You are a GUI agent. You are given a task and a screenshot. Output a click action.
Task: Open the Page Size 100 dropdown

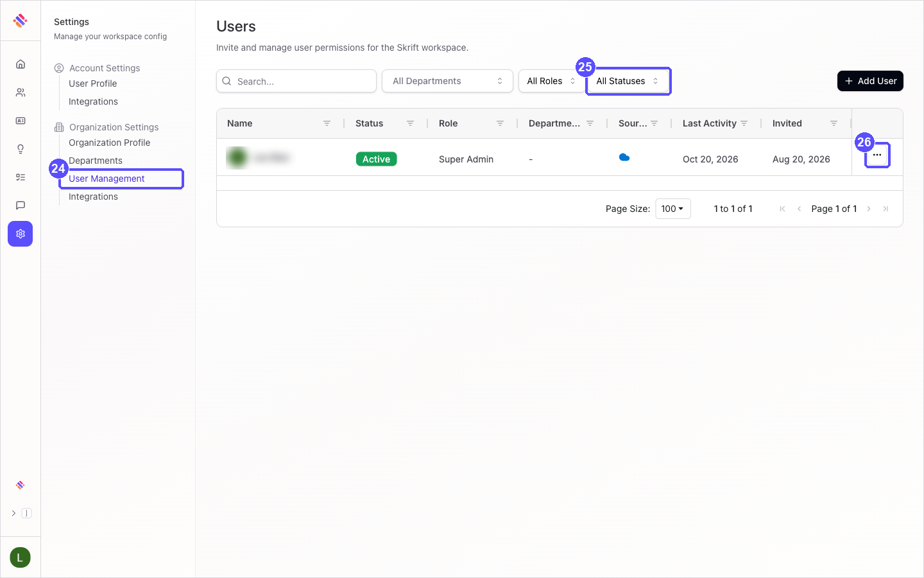tap(673, 209)
